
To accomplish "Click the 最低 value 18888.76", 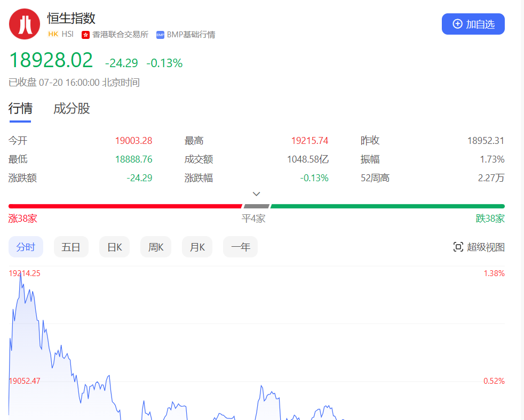I will (x=134, y=159).
